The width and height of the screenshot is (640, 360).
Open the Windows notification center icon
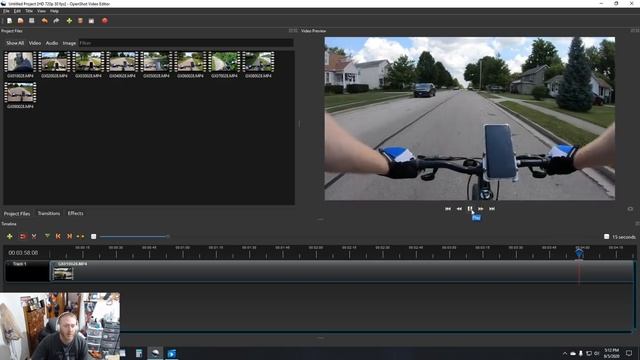[x=629, y=353]
